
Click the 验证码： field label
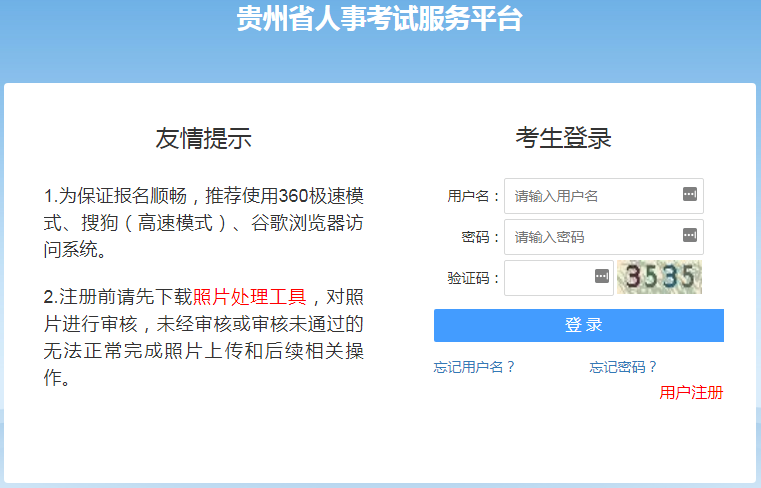(473, 278)
